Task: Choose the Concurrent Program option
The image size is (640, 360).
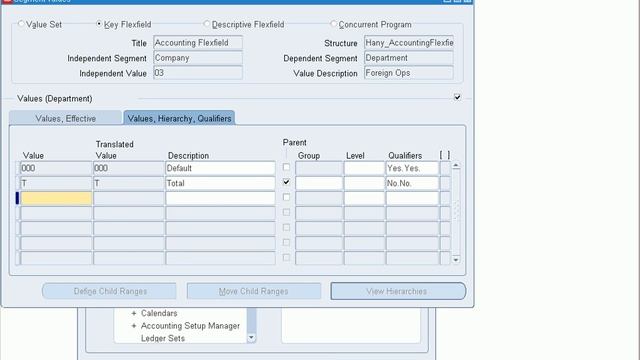Action: coord(333,24)
